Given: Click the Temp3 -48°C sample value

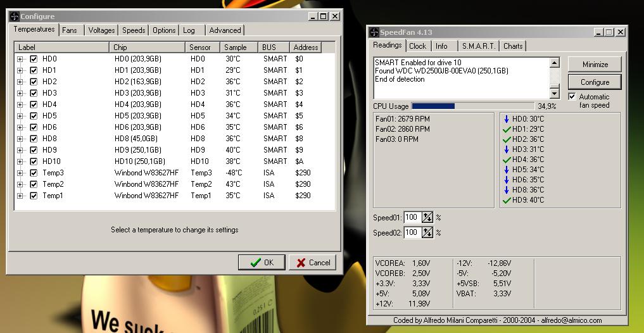Looking at the screenshot, I should (x=234, y=173).
